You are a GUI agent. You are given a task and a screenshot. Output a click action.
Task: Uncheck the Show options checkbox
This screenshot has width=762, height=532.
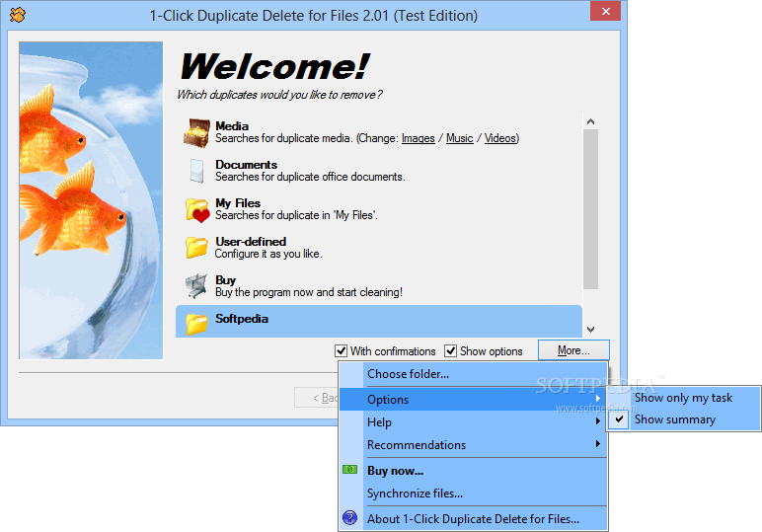450,350
